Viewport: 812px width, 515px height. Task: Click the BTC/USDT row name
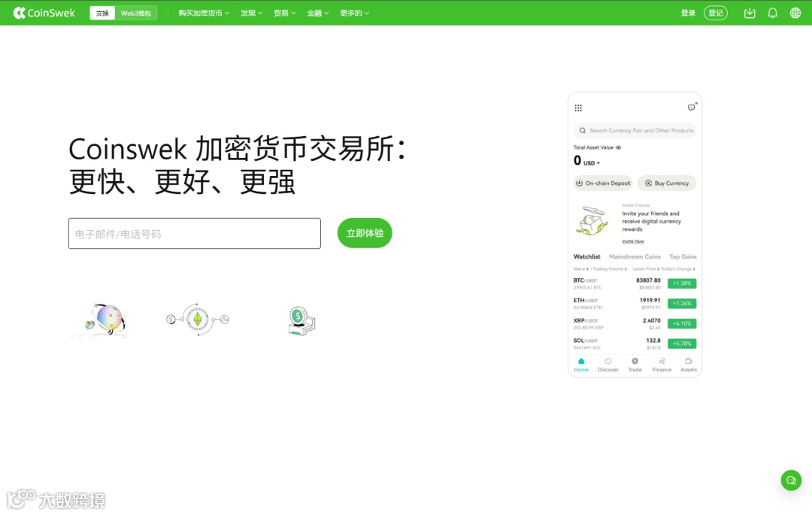click(585, 280)
